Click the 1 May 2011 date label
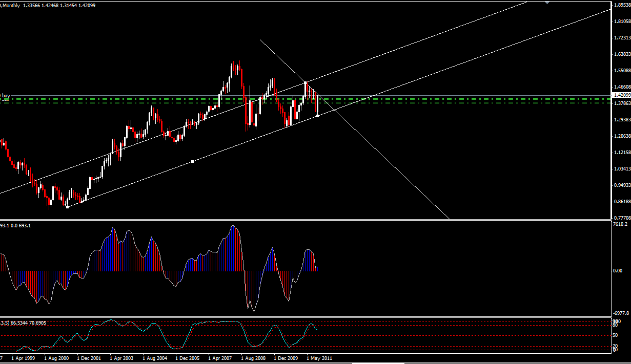 coord(319,358)
